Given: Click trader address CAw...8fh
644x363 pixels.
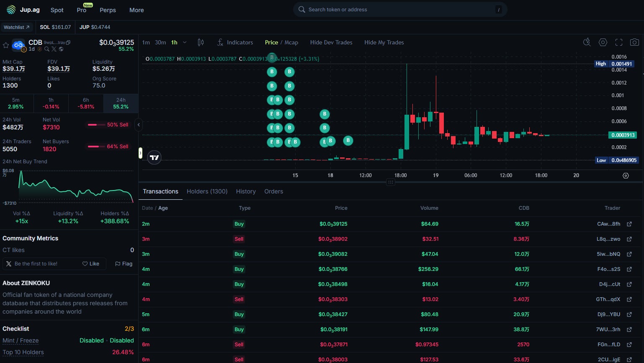Looking at the screenshot, I should pos(609,224).
